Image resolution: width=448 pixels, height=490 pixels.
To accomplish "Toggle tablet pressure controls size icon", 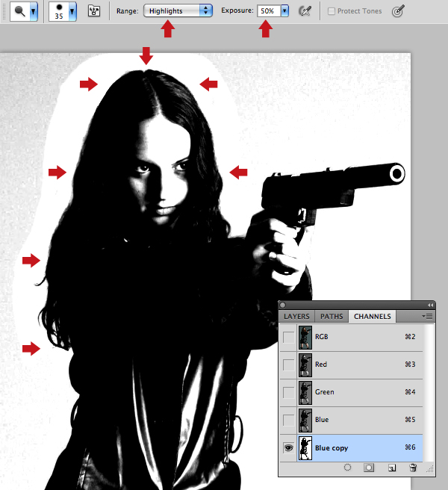I will tap(398, 11).
